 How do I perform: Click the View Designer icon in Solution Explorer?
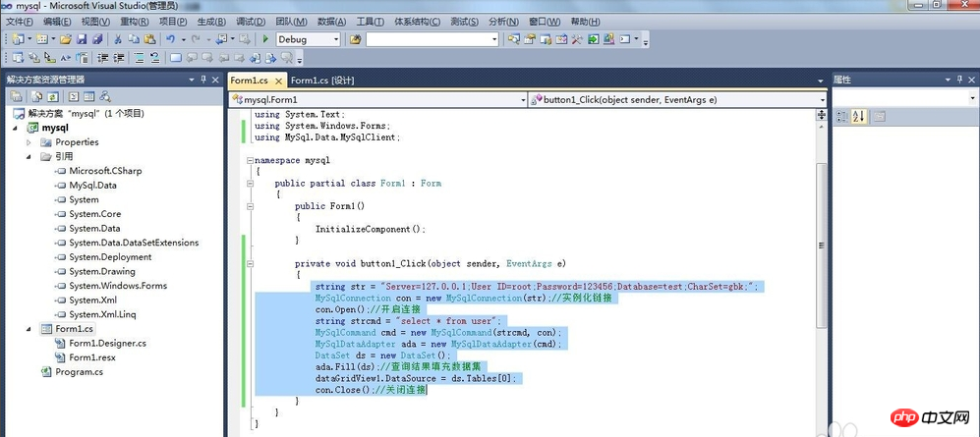(89, 97)
